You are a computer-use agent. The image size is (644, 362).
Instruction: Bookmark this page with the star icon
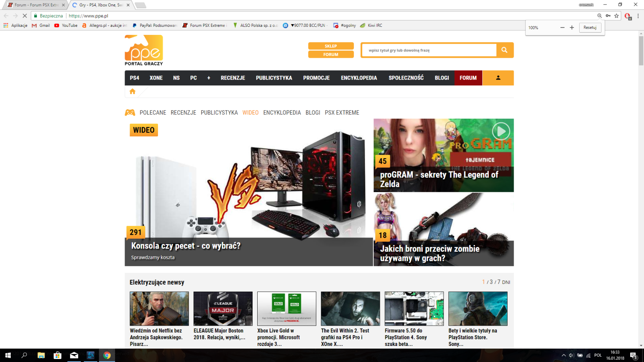tap(616, 16)
